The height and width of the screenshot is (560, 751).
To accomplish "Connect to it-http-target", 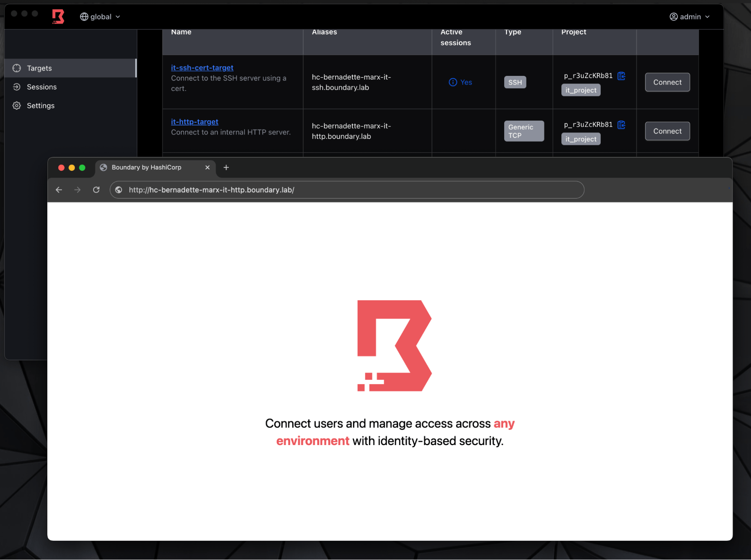I will [x=667, y=131].
